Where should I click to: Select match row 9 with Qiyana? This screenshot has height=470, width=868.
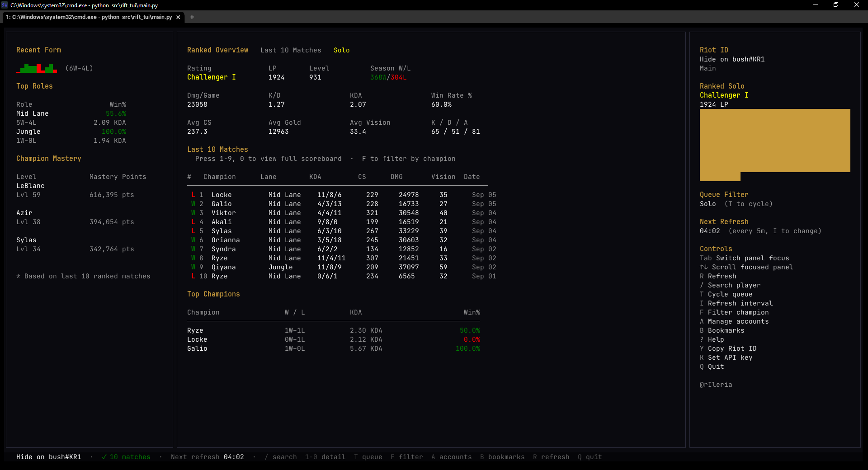[344, 267]
